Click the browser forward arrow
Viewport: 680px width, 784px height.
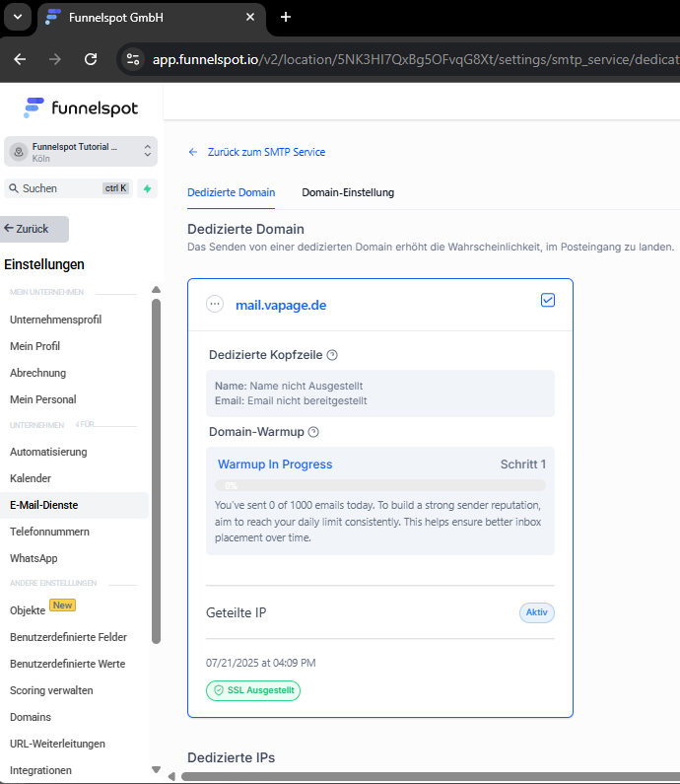(x=55, y=59)
